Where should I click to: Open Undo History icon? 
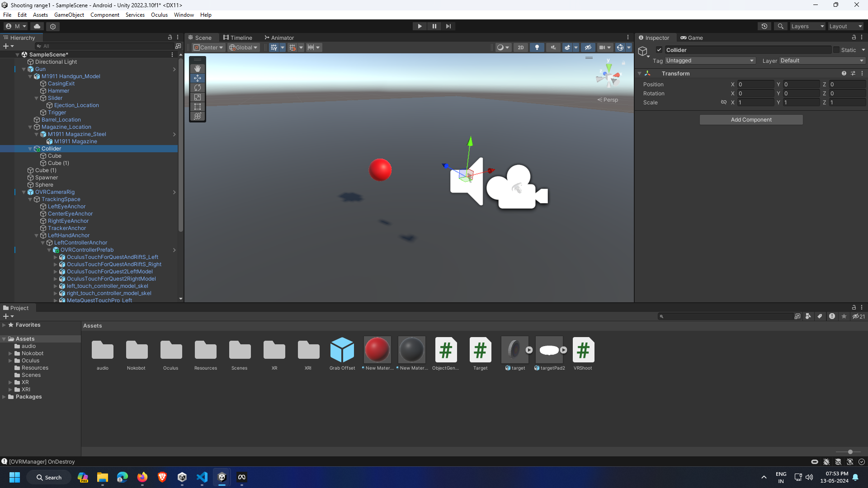(764, 26)
